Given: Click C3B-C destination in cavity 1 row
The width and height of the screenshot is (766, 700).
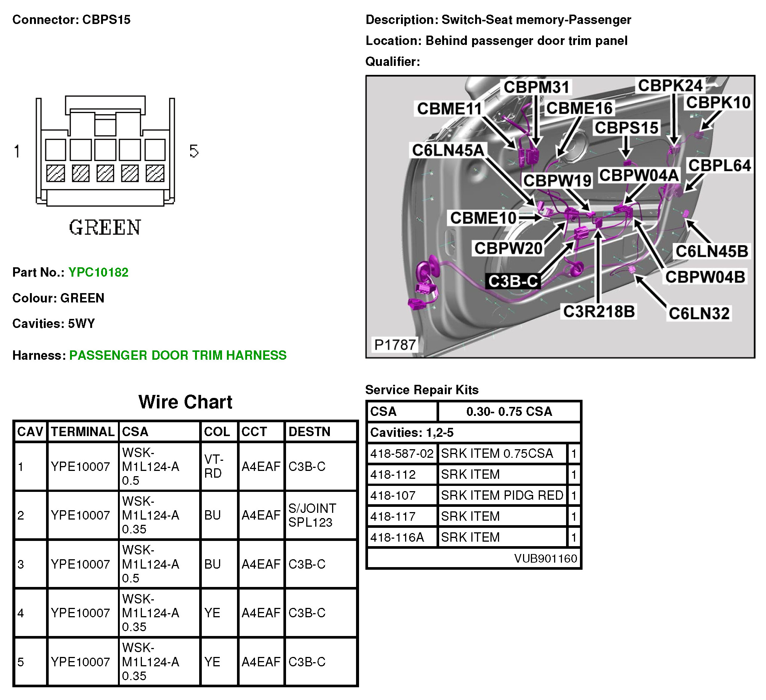Looking at the screenshot, I should pos(307,466).
